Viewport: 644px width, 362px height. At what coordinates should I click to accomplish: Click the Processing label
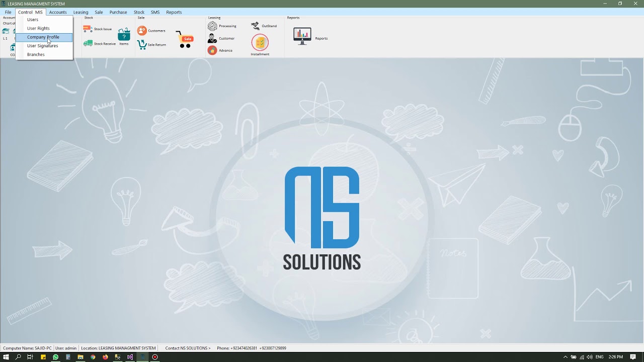point(227,26)
